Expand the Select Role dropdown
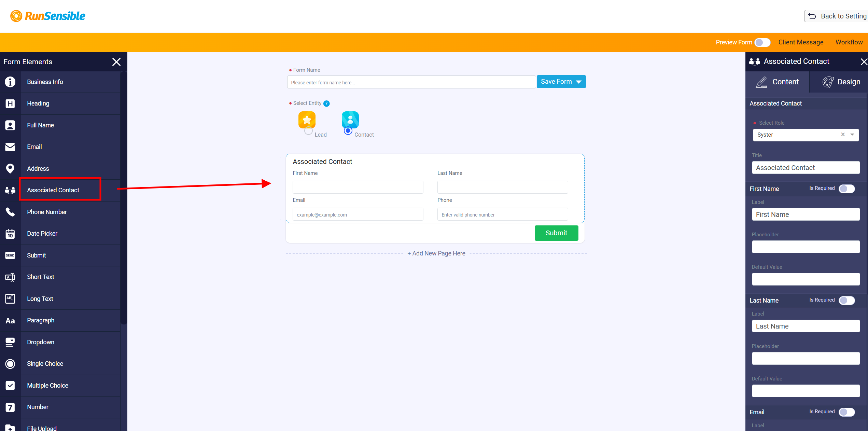 (852, 135)
